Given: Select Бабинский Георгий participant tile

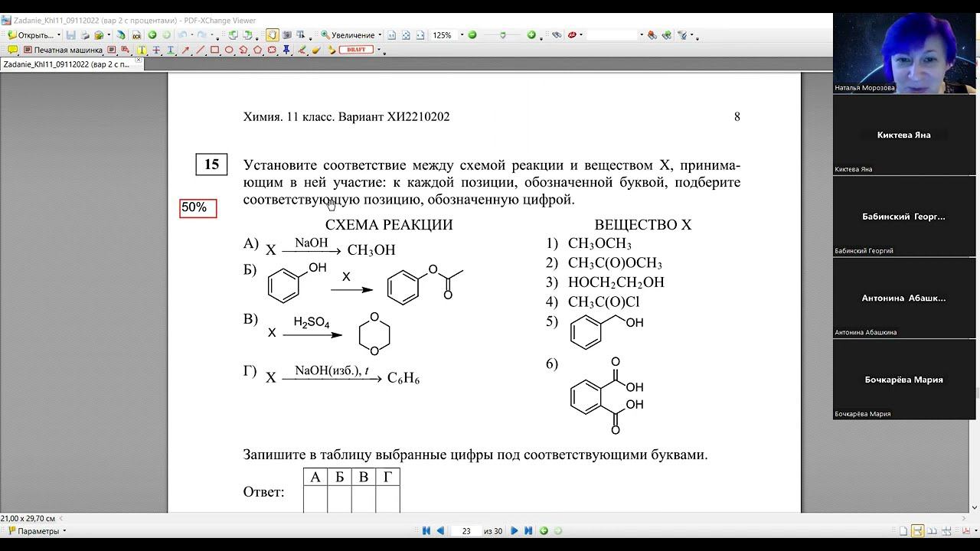Looking at the screenshot, I should tap(904, 217).
